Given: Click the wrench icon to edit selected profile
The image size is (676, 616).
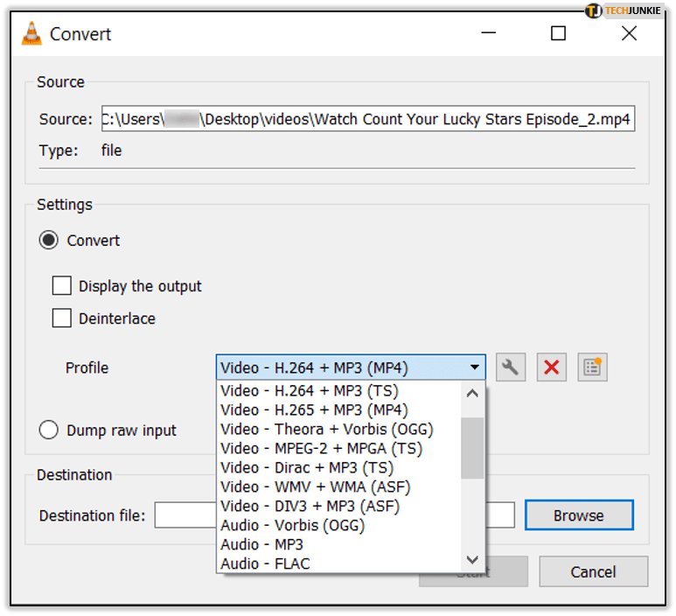Looking at the screenshot, I should 511,367.
